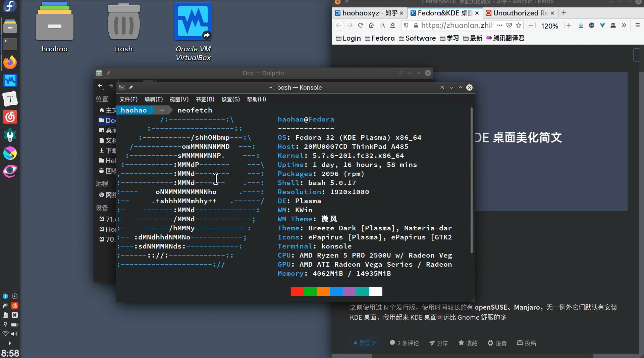
Task: Open Typora from the dock
Action: pyautogui.click(x=10, y=99)
